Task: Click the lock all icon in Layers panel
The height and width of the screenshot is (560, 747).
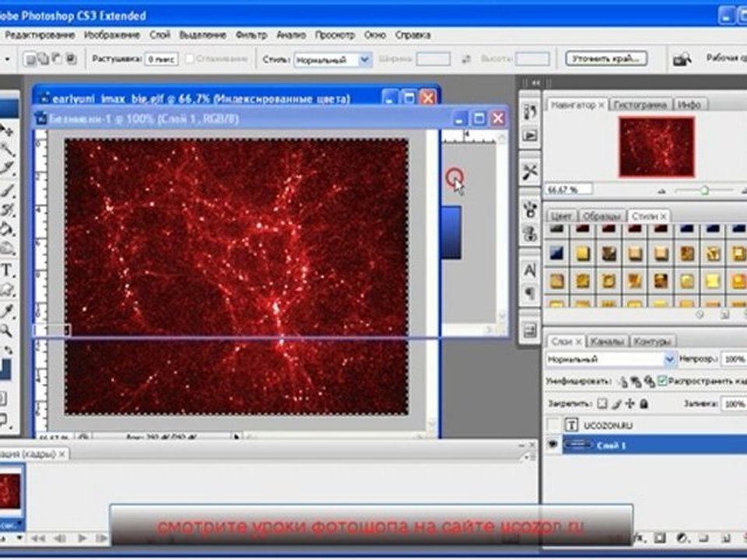Action: [643, 404]
